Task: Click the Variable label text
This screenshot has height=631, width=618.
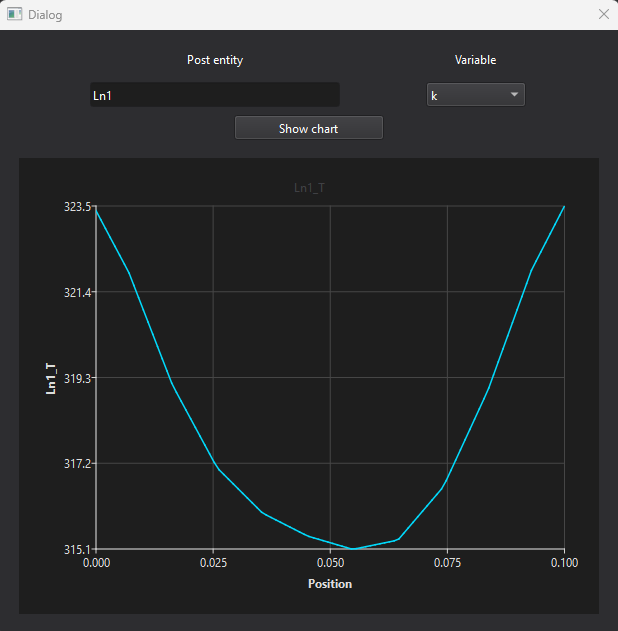Action: pos(475,60)
